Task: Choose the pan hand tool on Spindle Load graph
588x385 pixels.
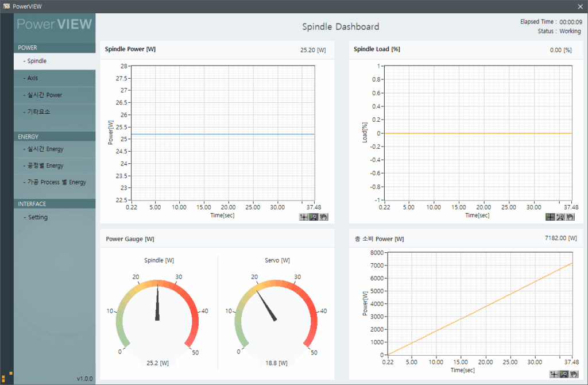Action: 570,217
